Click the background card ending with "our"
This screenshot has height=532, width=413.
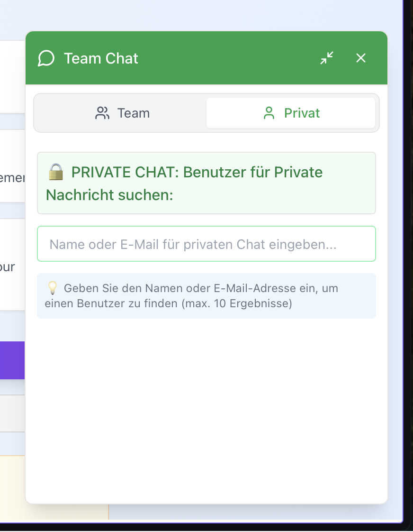pyautogui.click(x=12, y=266)
